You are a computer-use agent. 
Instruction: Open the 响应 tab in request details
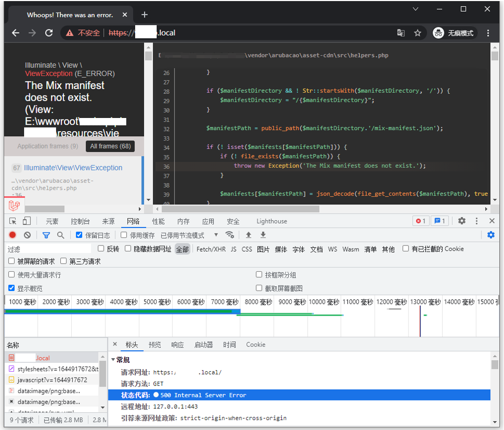click(178, 345)
